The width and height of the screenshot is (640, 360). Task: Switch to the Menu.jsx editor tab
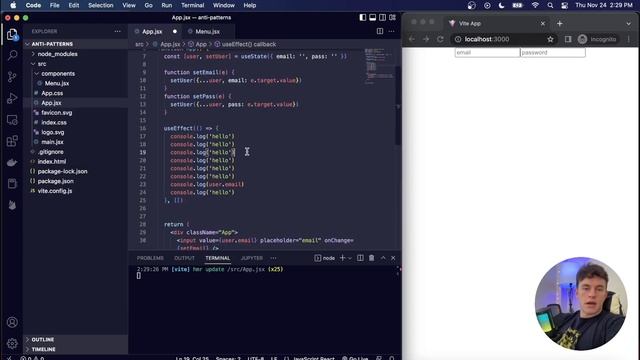coord(207,31)
